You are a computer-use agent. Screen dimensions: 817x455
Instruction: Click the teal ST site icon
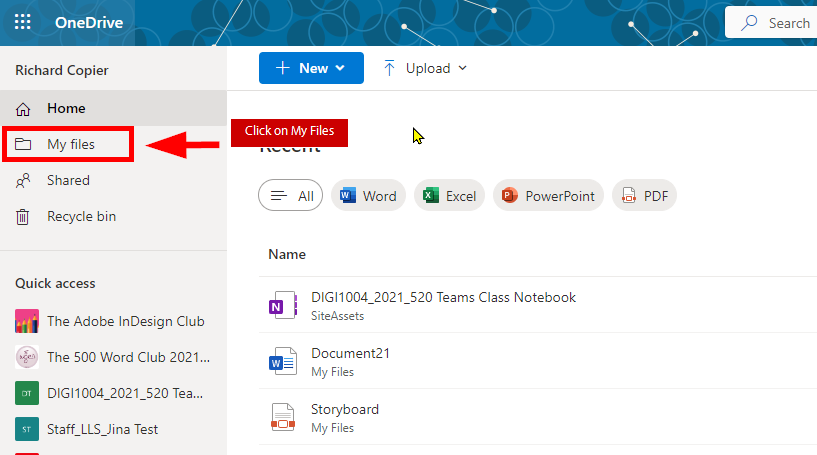[27, 429]
